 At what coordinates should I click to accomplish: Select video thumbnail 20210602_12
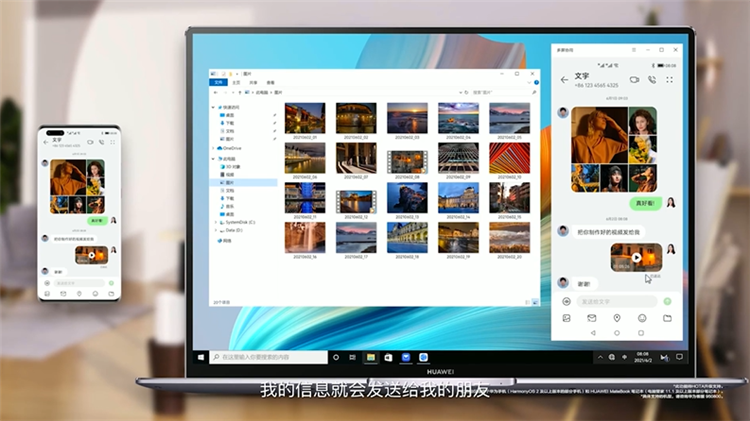coord(356,202)
